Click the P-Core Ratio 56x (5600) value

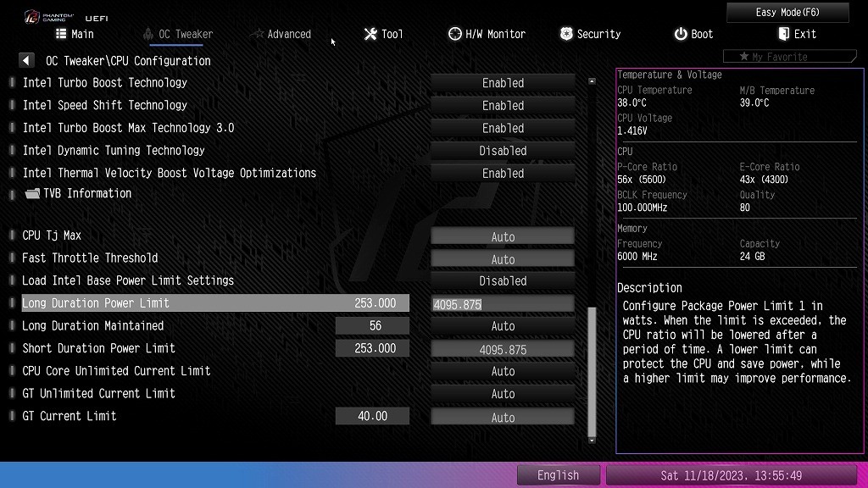(x=642, y=180)
